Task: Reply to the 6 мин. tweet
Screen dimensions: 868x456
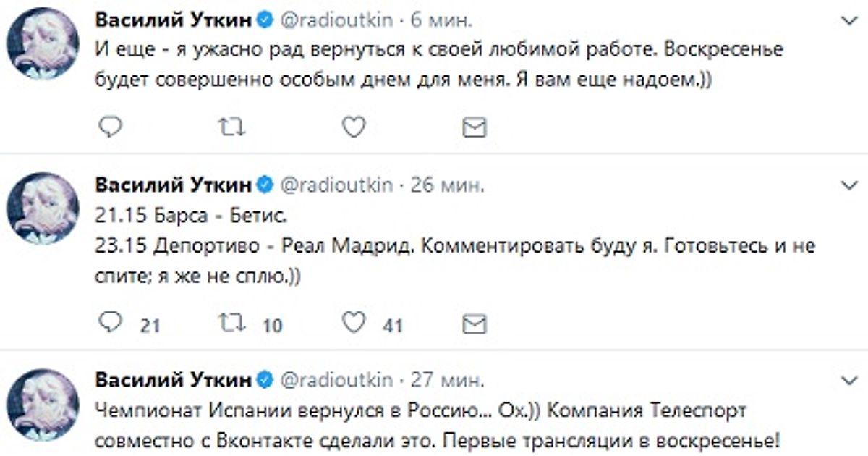Action: (x=110, y=127)
